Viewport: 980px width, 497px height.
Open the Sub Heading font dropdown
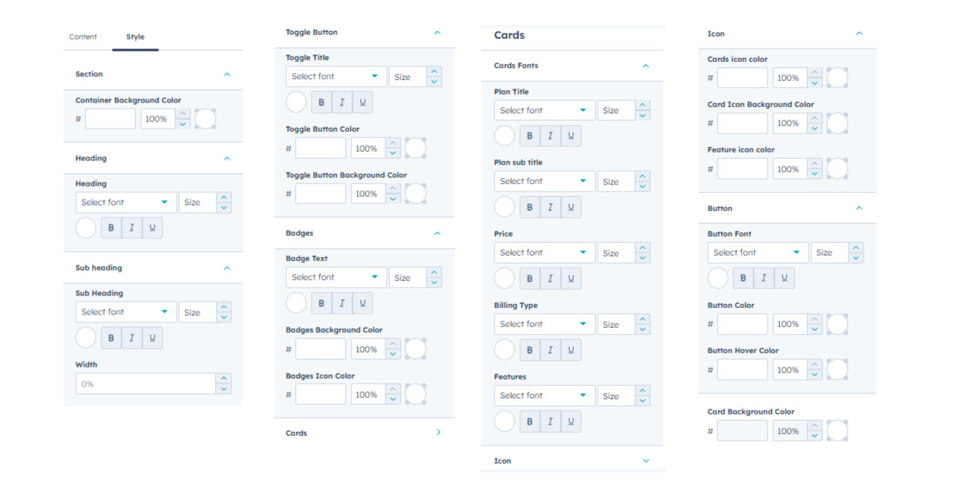(126, 312)
